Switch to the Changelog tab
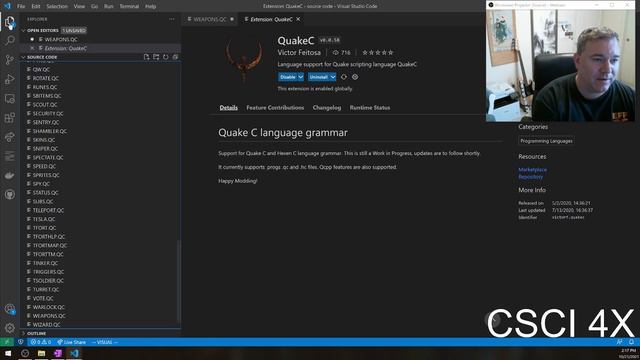Viewport: 640px width, 360px height. [x=327, y=108]
